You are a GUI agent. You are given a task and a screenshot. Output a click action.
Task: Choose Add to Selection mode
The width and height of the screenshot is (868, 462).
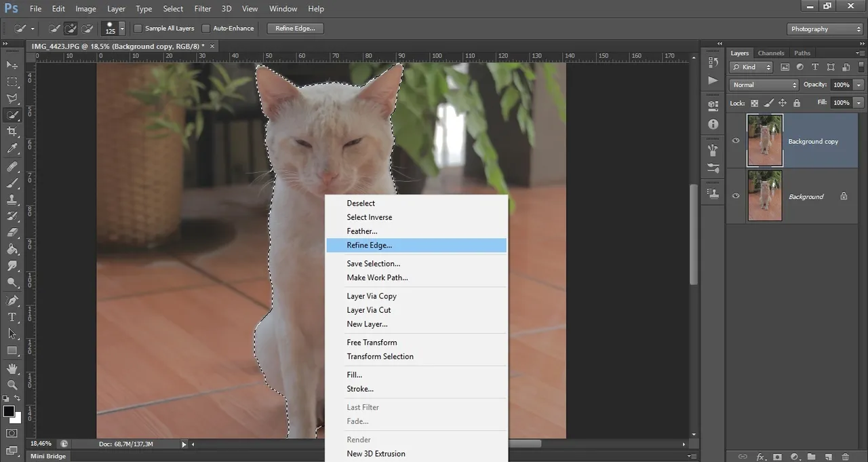click(x=71, y=28)
